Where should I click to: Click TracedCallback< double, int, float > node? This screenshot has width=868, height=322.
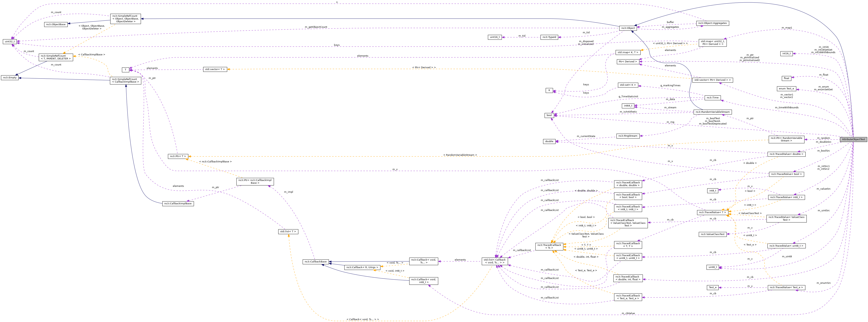[628, 278]
